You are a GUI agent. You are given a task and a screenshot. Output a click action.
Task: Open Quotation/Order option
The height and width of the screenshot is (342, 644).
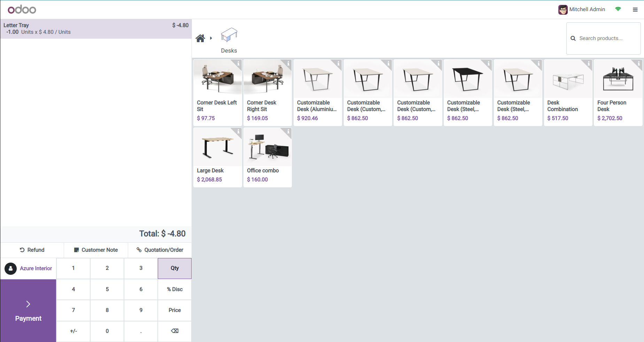(x=160, y=250)
